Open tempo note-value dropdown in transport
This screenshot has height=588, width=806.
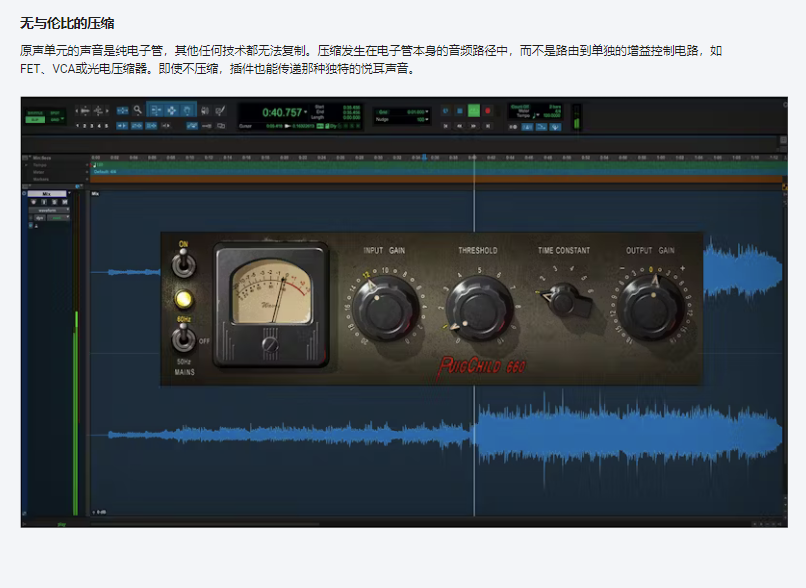(538, 115)
